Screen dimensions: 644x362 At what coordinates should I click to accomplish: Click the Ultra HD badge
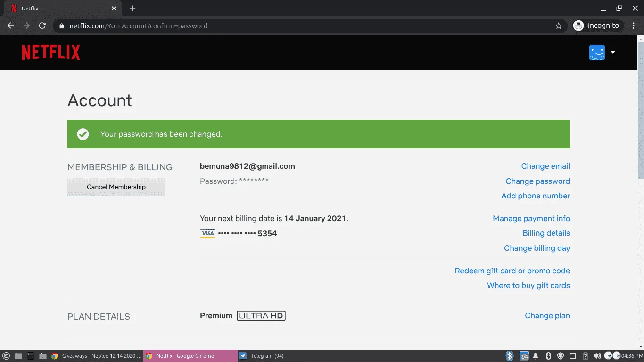(261, 316)
